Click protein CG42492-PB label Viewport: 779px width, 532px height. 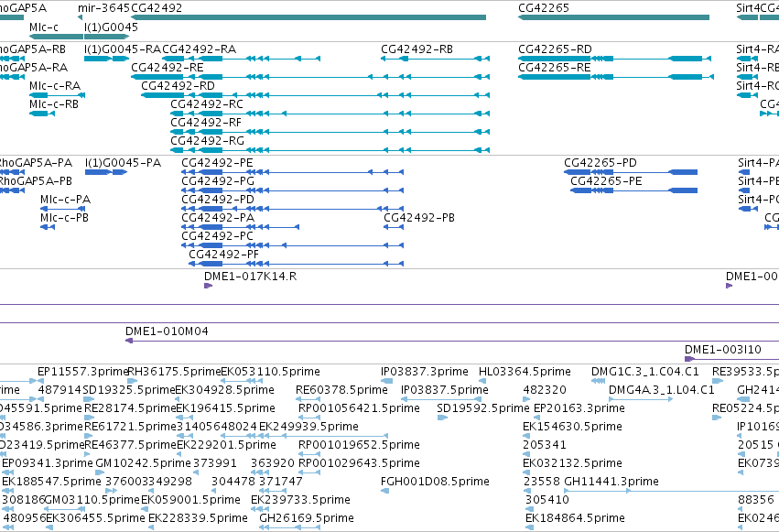(419, 218)
